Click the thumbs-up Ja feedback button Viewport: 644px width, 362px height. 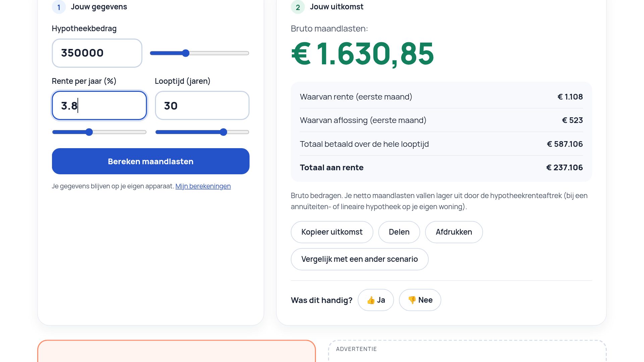376,300
